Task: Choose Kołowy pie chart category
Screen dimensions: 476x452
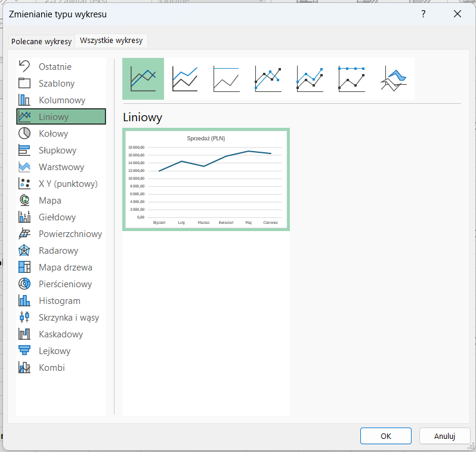Action: click(53, 134)
